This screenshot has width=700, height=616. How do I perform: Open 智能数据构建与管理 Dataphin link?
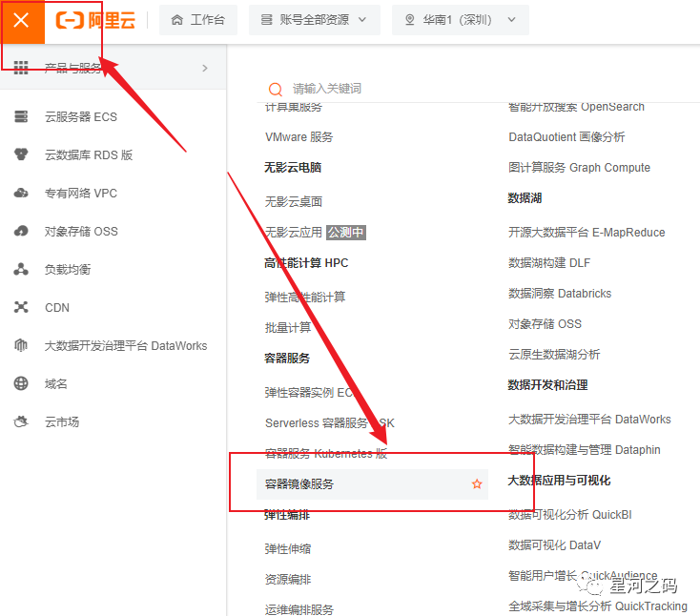tap(585, 449)
